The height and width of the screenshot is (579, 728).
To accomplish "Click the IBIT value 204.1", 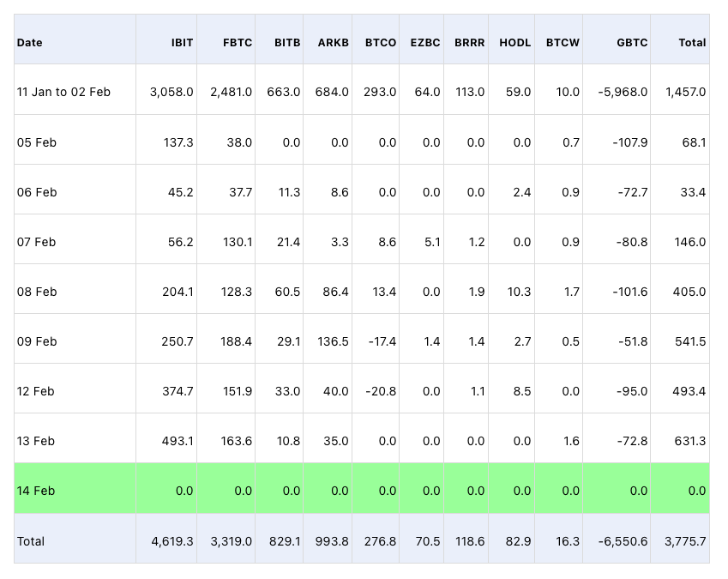I will [x=177, y=292].
